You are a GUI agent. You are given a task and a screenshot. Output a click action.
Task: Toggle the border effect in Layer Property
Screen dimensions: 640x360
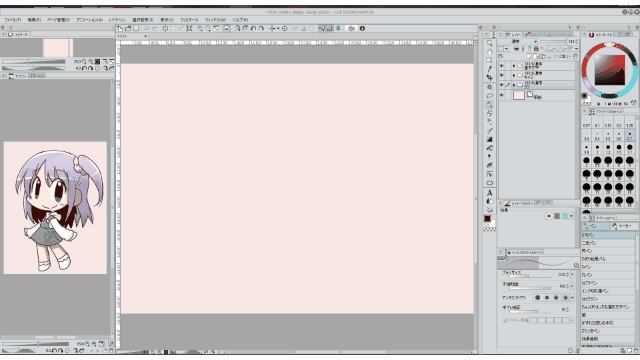(x=549, y=216)
